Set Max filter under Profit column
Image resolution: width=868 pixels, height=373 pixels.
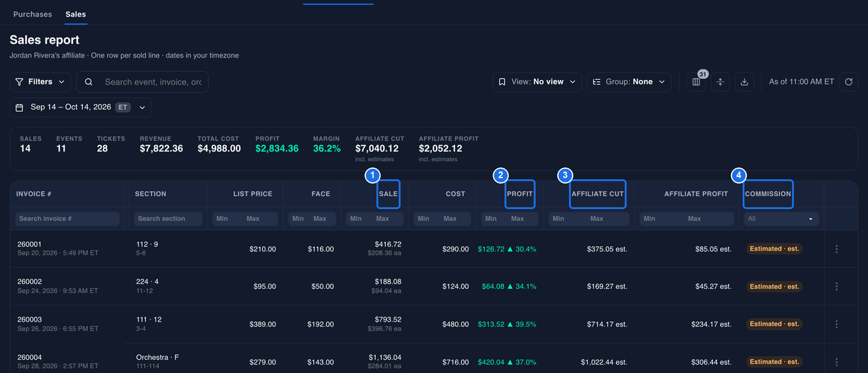click(523, 219)
